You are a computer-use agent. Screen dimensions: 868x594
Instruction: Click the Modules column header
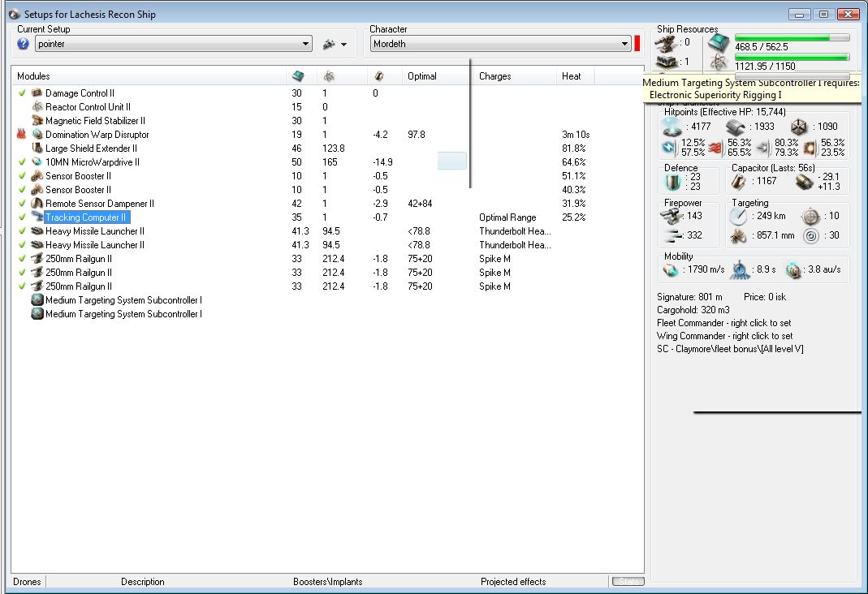[x=149, y=75]
